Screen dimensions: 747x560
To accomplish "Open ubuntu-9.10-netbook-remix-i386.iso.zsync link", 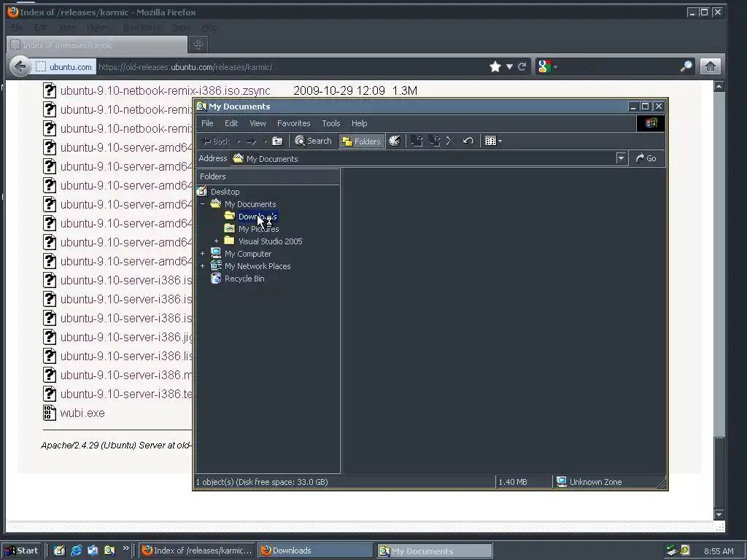I will click(165, 90).
